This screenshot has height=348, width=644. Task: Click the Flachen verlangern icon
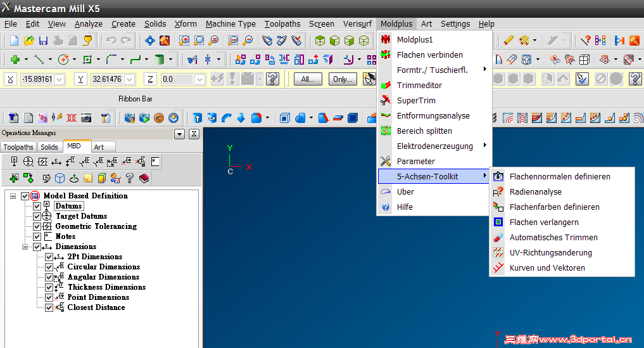coord(498,222)
